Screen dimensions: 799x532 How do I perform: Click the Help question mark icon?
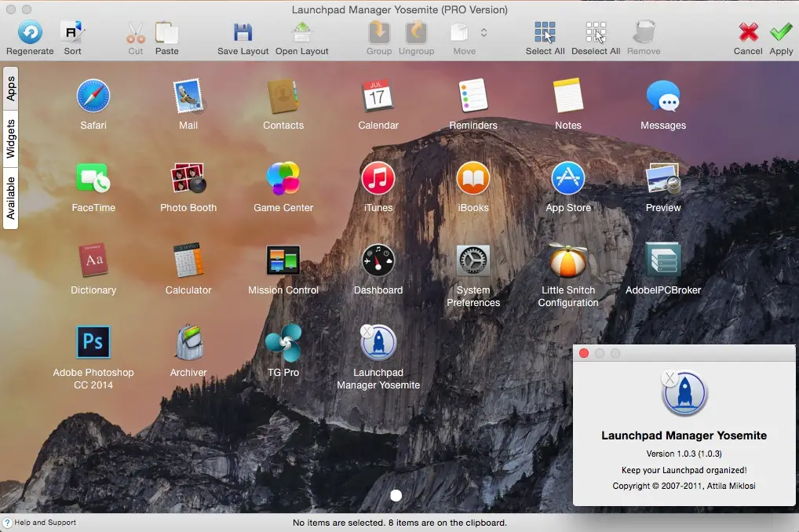point(7,523)
